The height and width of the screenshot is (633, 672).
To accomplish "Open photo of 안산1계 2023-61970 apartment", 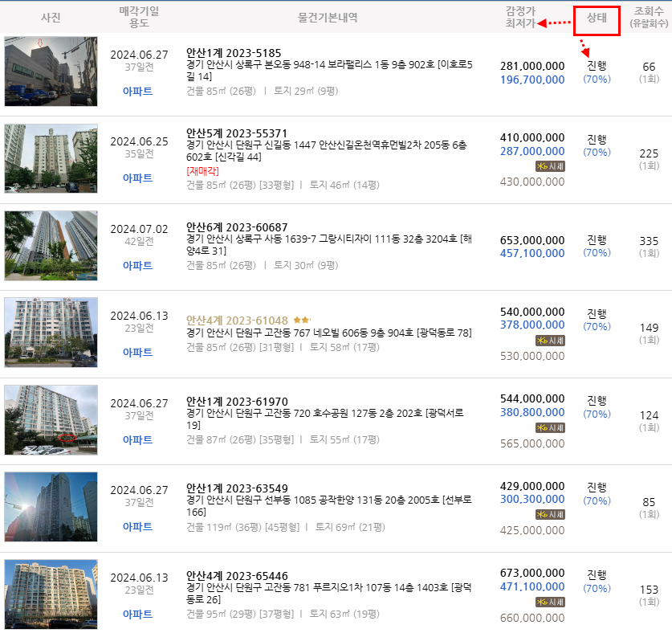I will [51, 420].
